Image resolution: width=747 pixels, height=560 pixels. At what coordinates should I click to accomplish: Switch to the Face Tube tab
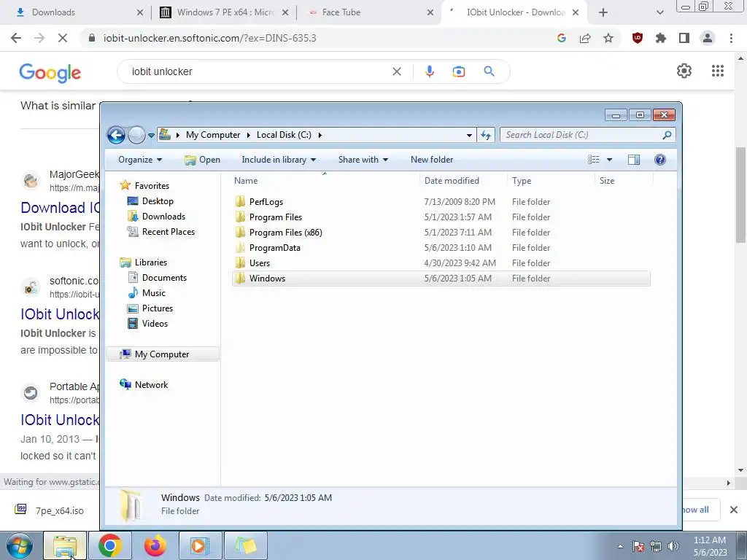[x=368, y=12]
